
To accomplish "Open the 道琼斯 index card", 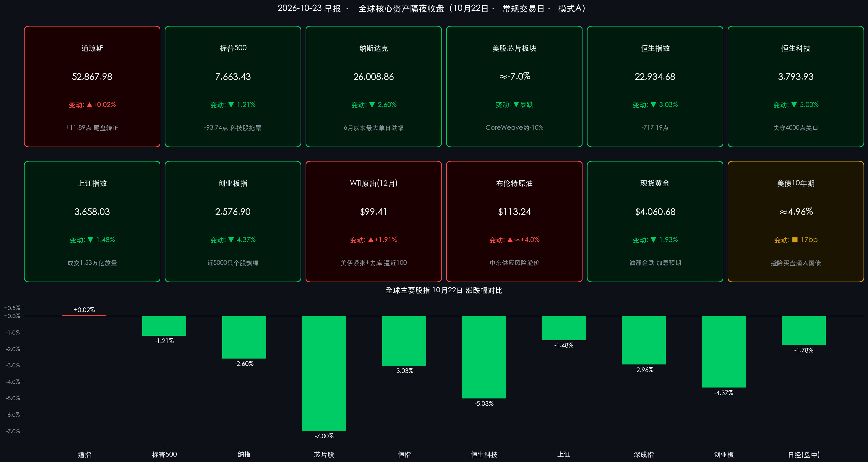I will coord(92,86).
